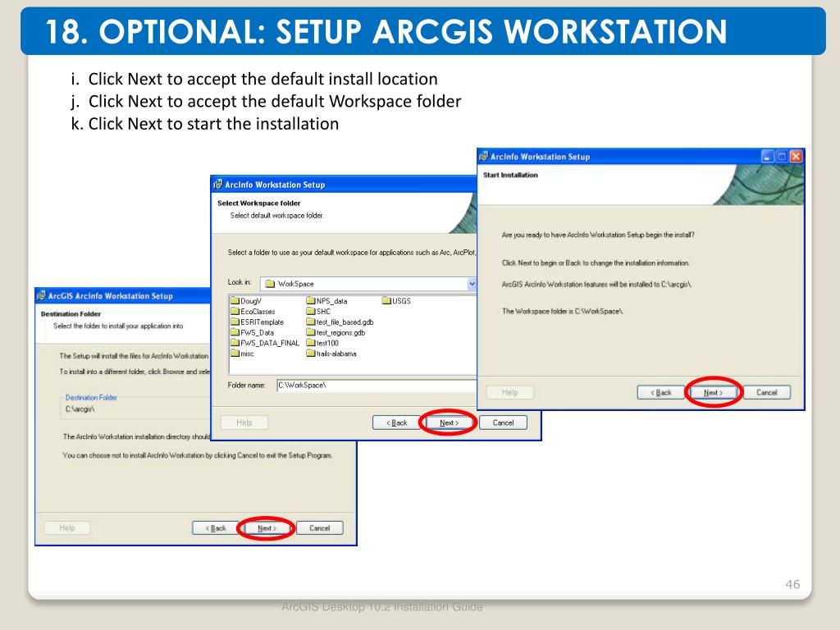840x630 pixels.
Task: Select the USGS folder icon
Action: coord(387,300)
